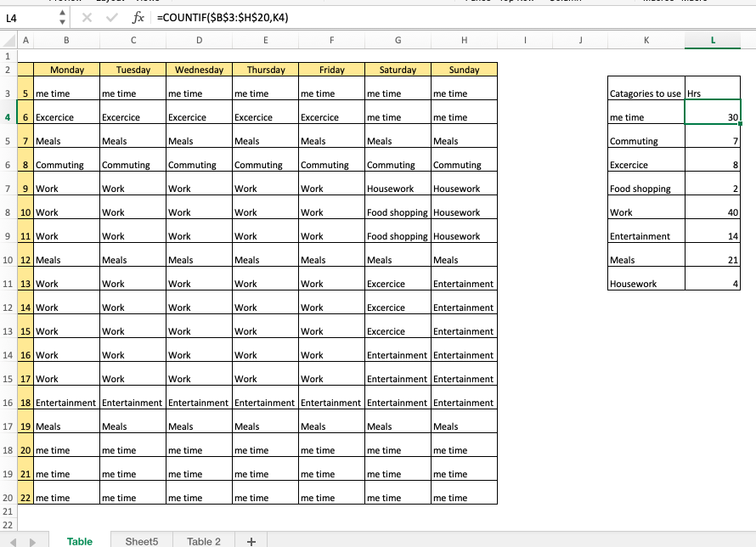Select the highlighted column L header

[713, 41]
